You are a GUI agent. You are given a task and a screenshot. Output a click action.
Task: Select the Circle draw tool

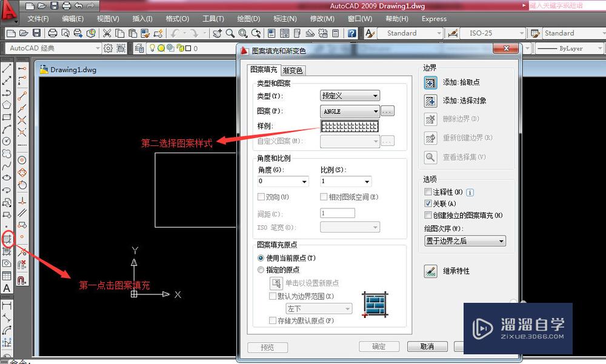7,141
